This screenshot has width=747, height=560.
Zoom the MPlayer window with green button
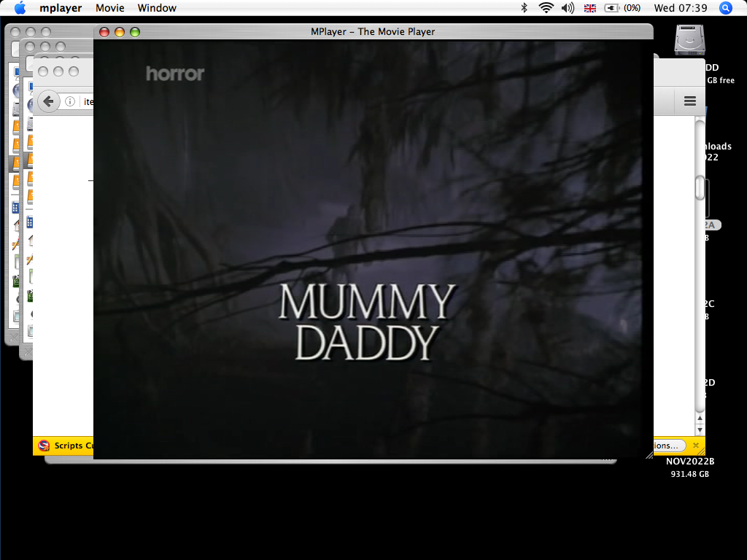click(x=135, y=32)
